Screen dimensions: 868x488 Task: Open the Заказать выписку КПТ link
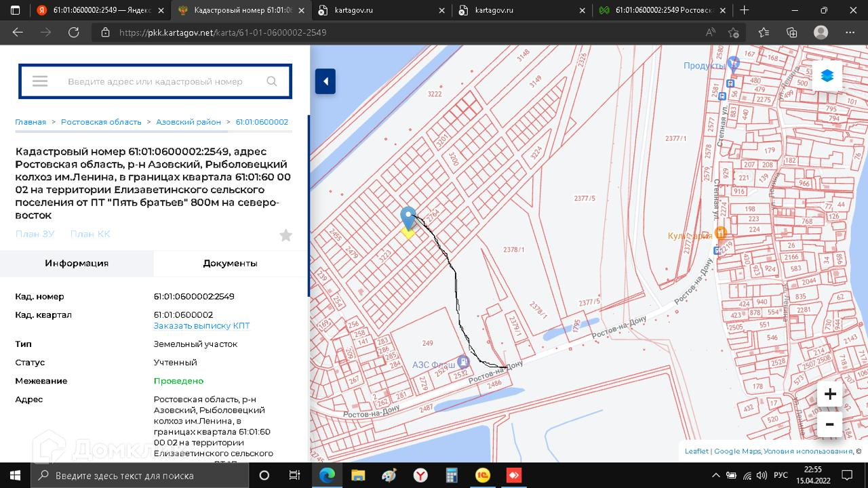201,325
